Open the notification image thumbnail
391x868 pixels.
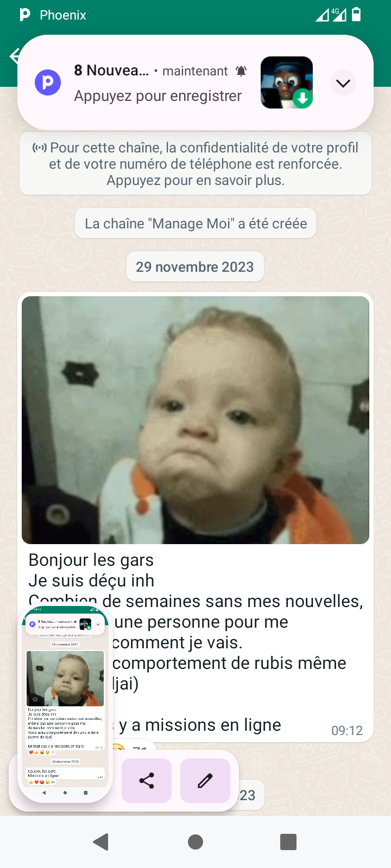(287, 82)
